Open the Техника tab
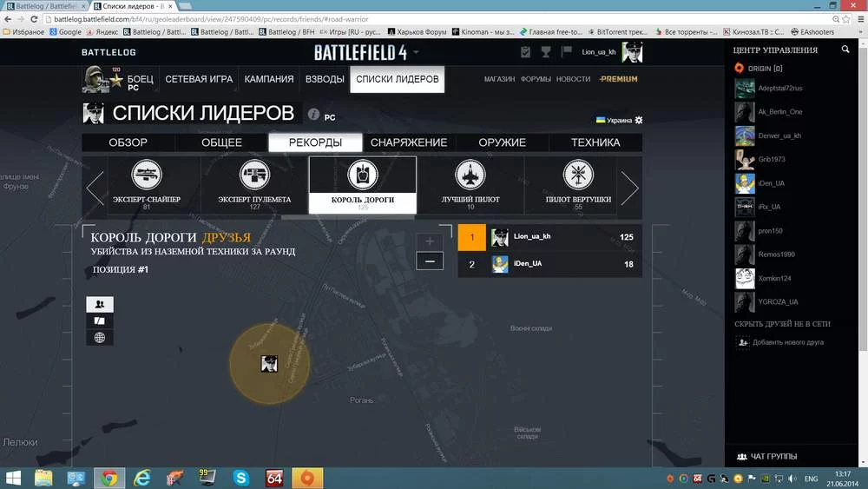This screenshot has width=868, height=489. 595,142
